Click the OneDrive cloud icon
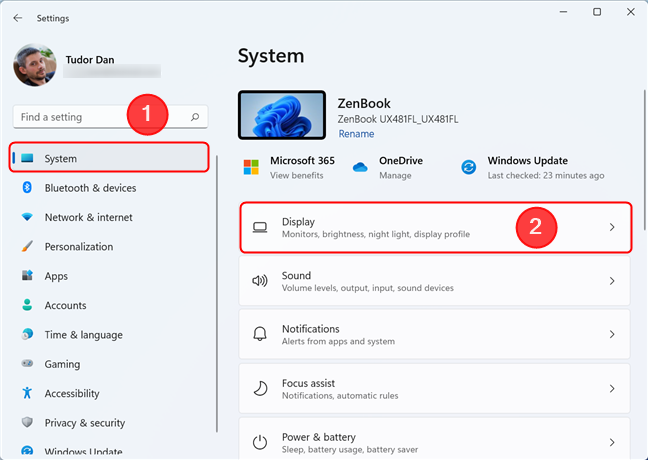The image size is (648, 460). tap(360, 167)
